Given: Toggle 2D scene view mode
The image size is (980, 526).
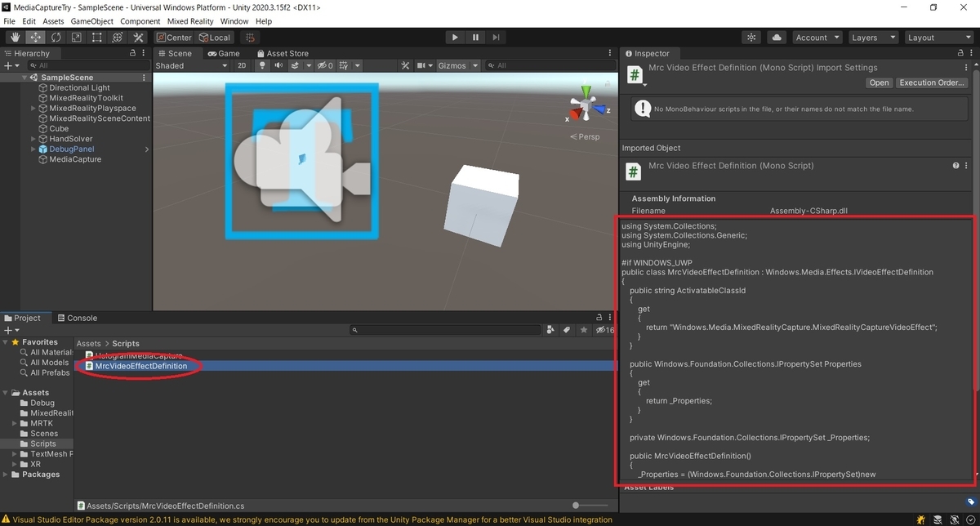Looking at the screenshot, I should tap(242, 65).
